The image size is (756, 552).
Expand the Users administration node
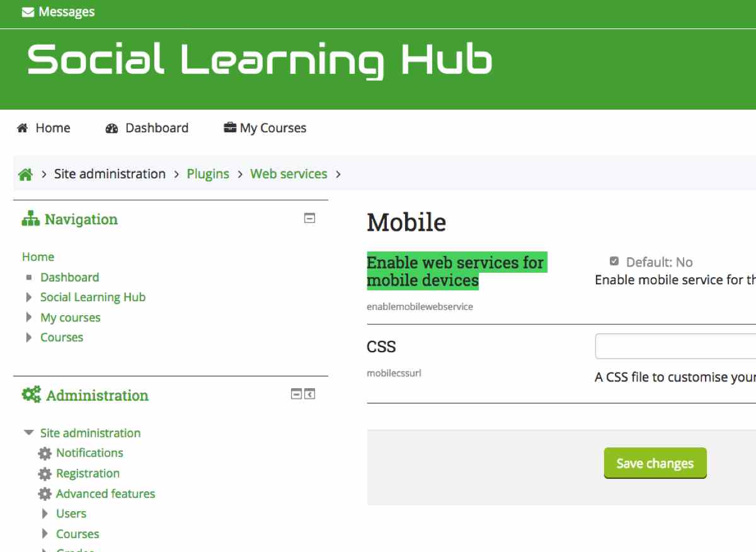click(45, 514)
